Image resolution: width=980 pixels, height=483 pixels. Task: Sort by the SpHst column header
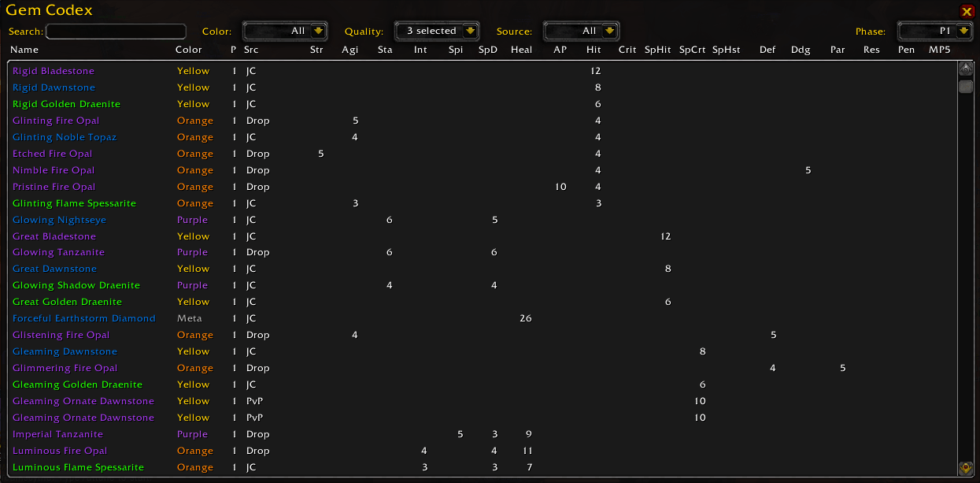(727, 50)
